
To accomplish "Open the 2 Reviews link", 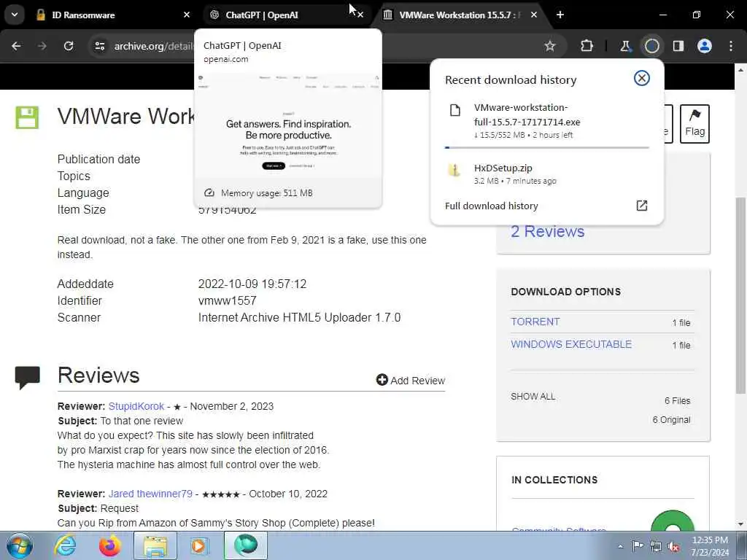I will [x=547, y=231].
